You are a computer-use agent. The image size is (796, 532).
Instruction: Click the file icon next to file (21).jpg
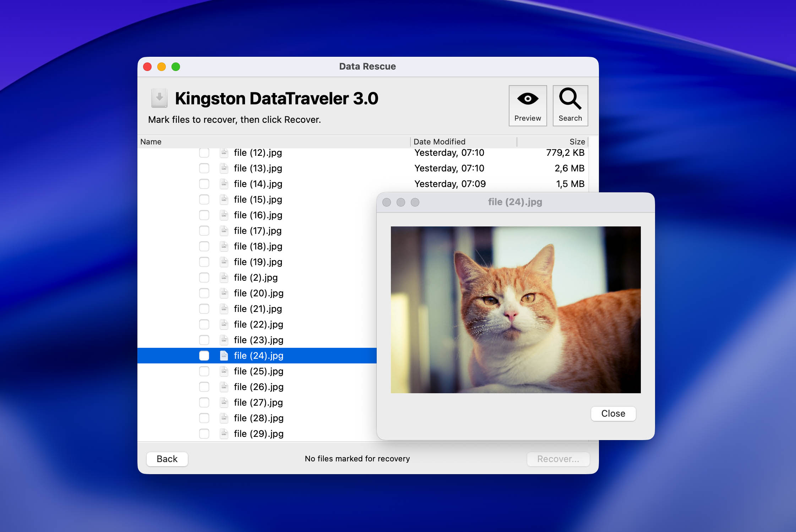pyautogui.click(x=224, y=309)
